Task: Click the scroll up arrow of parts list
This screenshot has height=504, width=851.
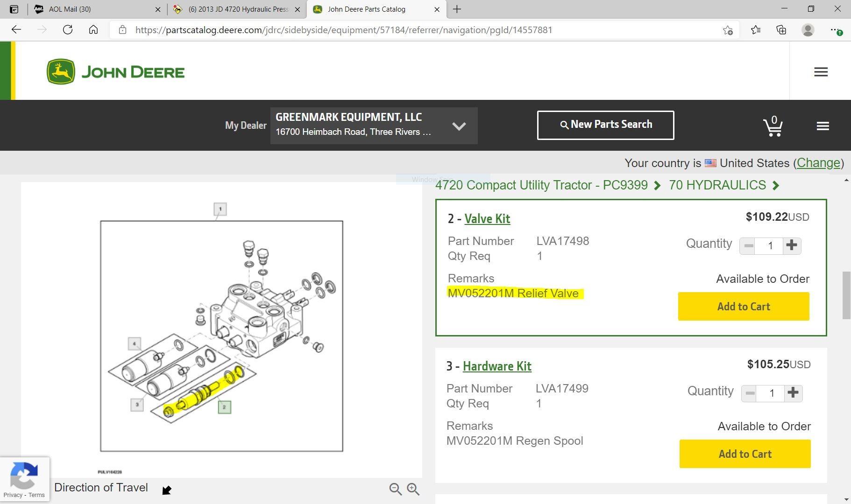Action: coord(846,180)
